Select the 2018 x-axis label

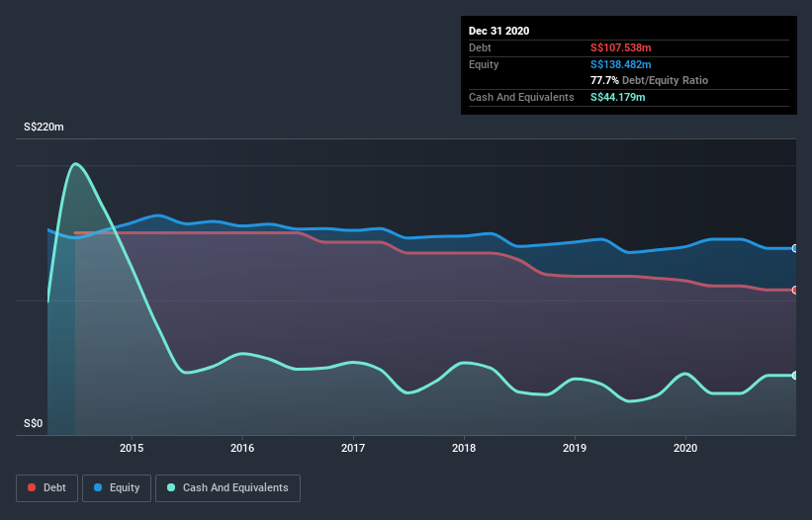pyautogui.click(x=464, y=448)
